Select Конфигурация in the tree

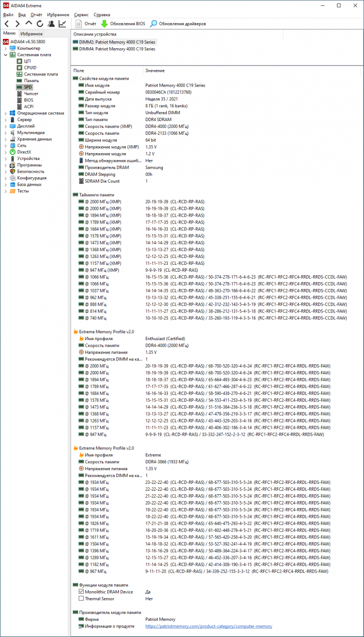31,178
